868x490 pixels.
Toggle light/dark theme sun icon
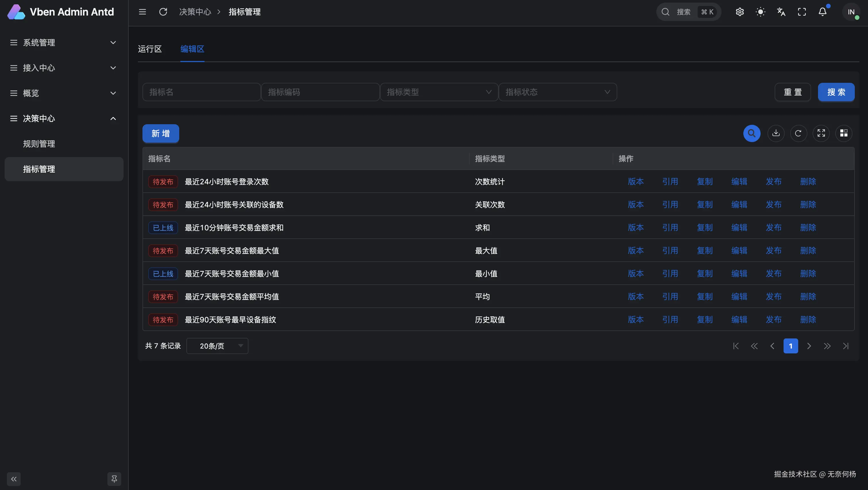tap(760, 12)
